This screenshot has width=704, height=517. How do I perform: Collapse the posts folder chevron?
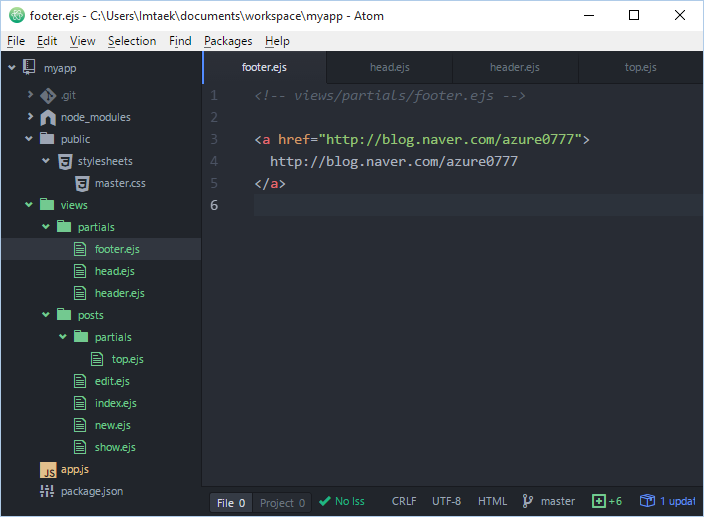(46, 315)
